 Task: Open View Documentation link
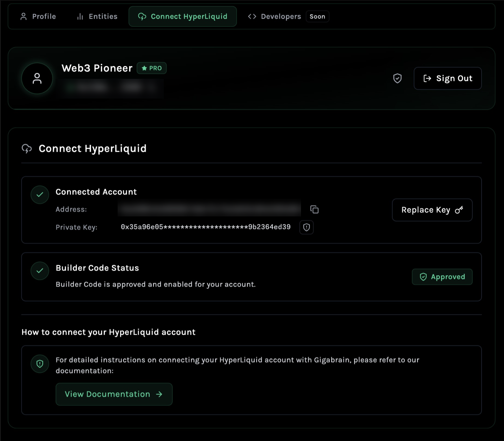pos(114,394)
